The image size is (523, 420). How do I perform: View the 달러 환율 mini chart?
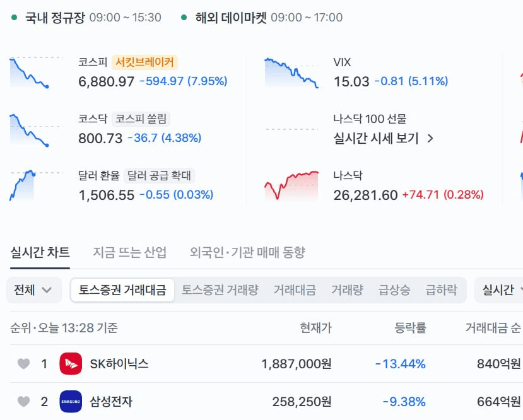point(36,185)
